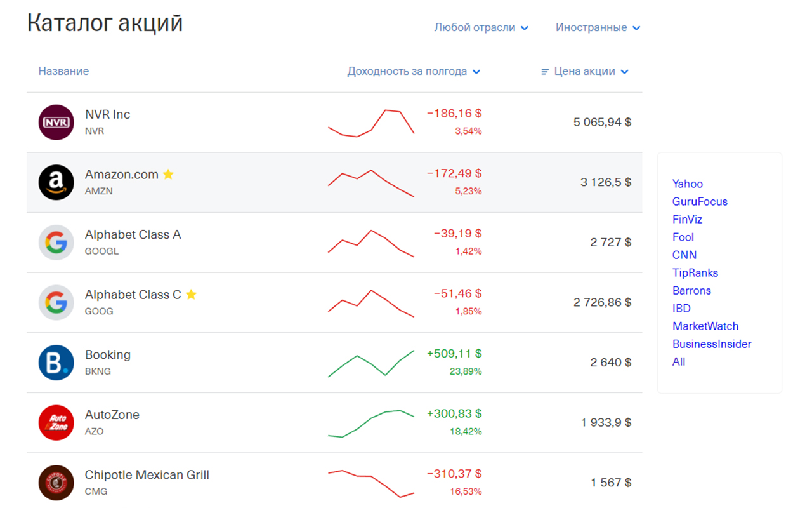Screen dimensions: 812x508
Task: Click the Amazon.com half-year sparkline chart
Action: pos(371,183)
